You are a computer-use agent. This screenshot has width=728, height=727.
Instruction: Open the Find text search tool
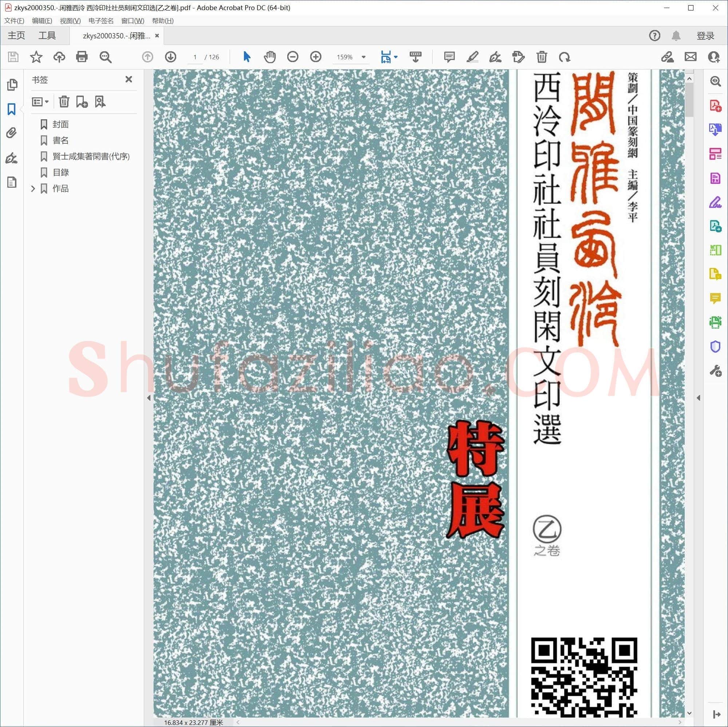click(106, 57)
